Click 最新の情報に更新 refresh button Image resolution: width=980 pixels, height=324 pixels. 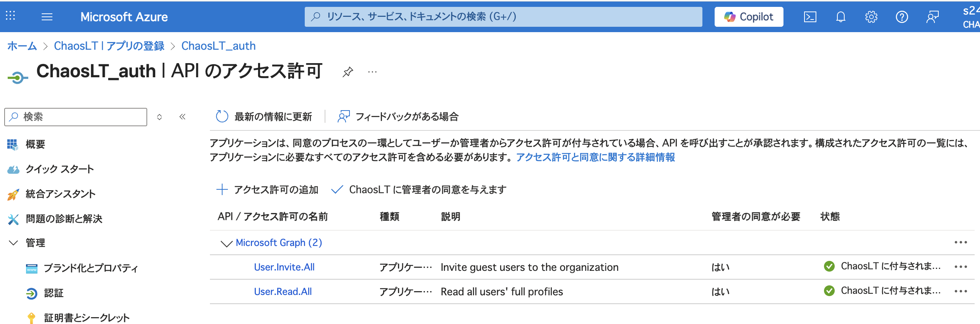[264, 117]
